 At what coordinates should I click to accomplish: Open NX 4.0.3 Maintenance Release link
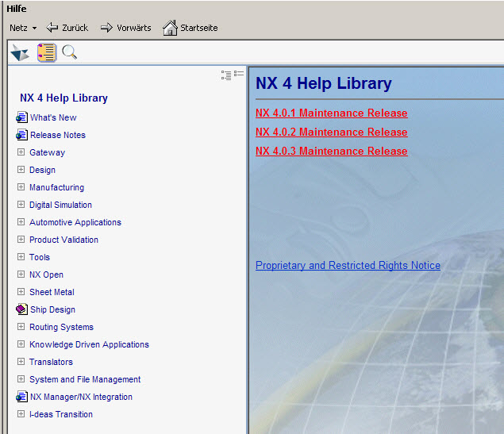click(332, 151)
